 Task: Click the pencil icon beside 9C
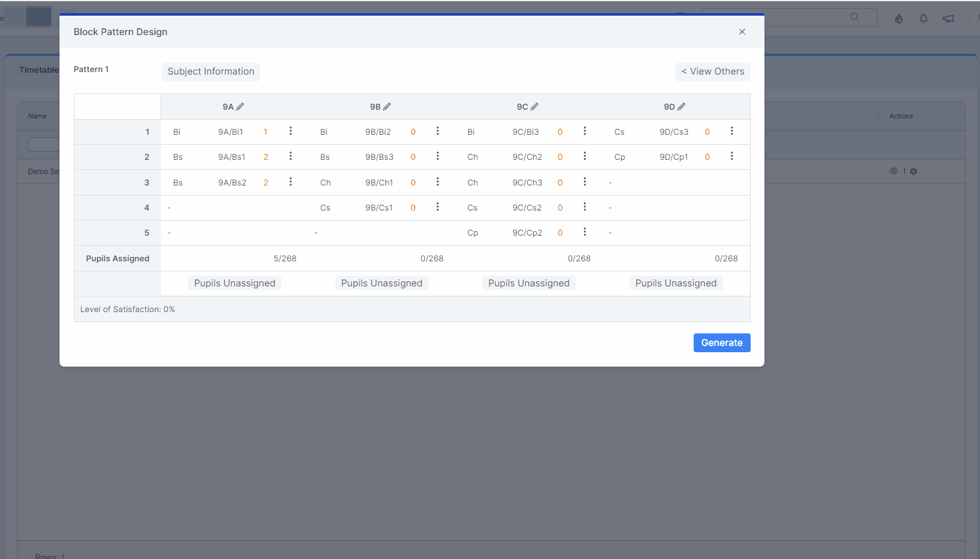point(534,107)
